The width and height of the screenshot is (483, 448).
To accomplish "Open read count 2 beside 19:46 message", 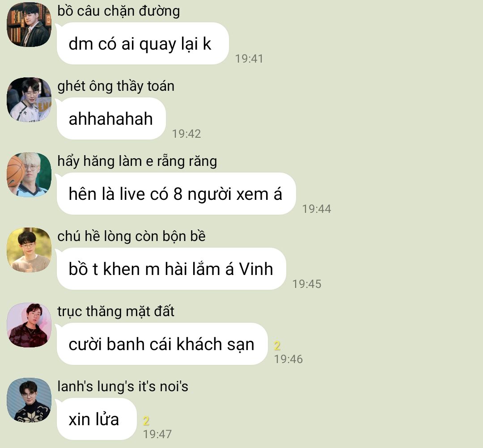I will 277,346.
